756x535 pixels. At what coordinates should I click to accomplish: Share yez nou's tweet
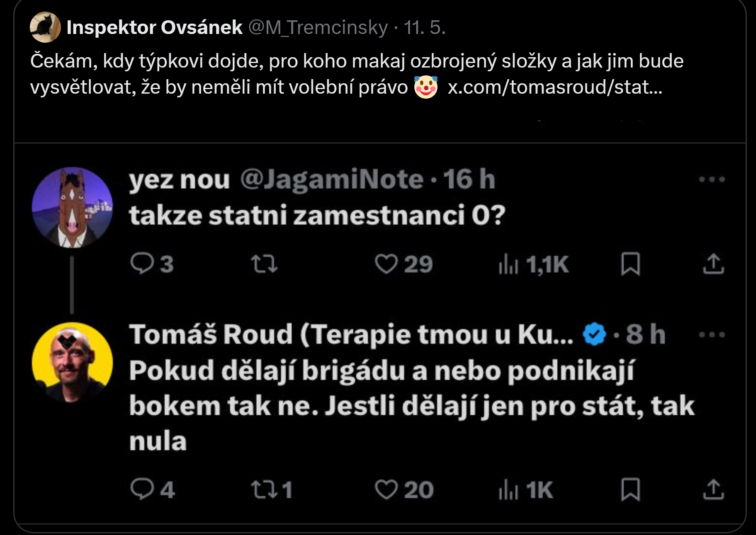tap(713, 264)
